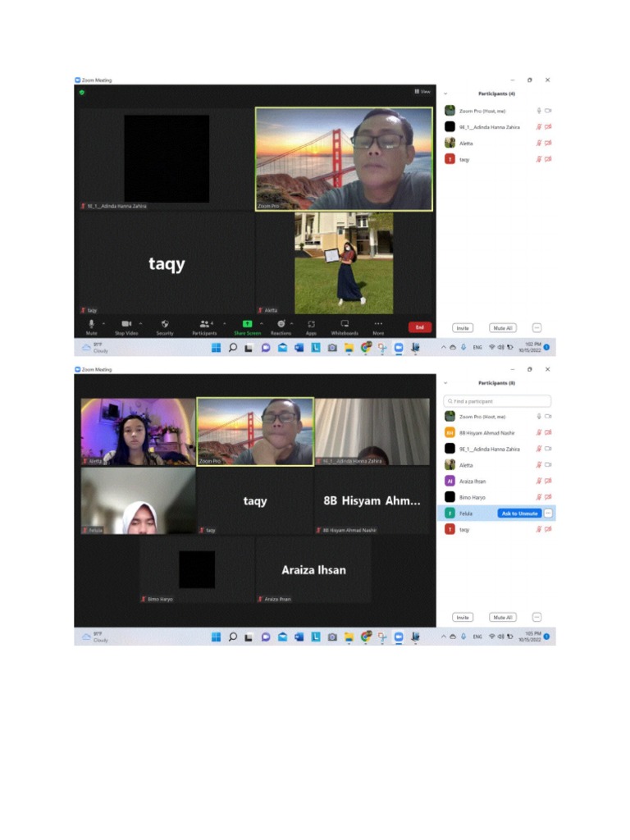
Task: Open Zoom Apps from the meeting toolbar
Action: (311, 327)
